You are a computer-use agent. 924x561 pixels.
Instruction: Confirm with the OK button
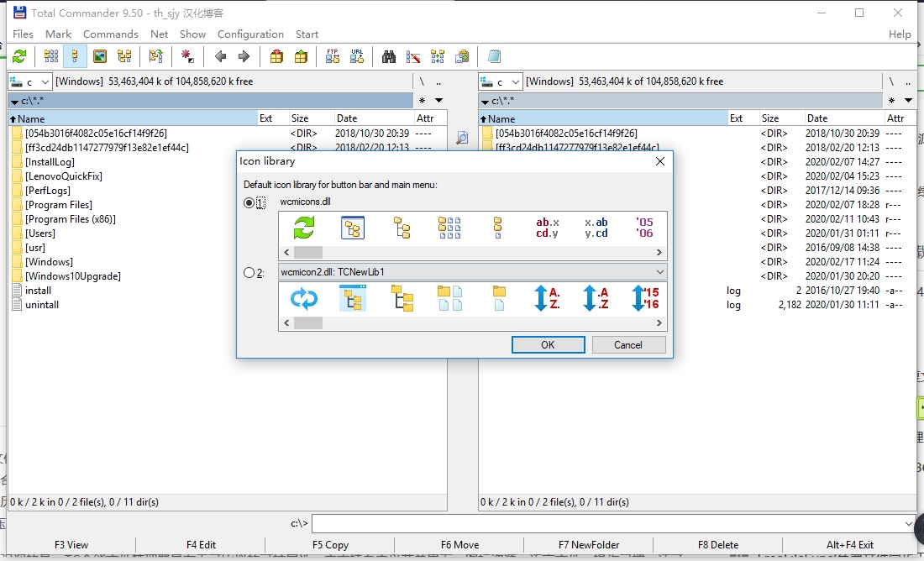pyautogui.click(x=548, y=344)
